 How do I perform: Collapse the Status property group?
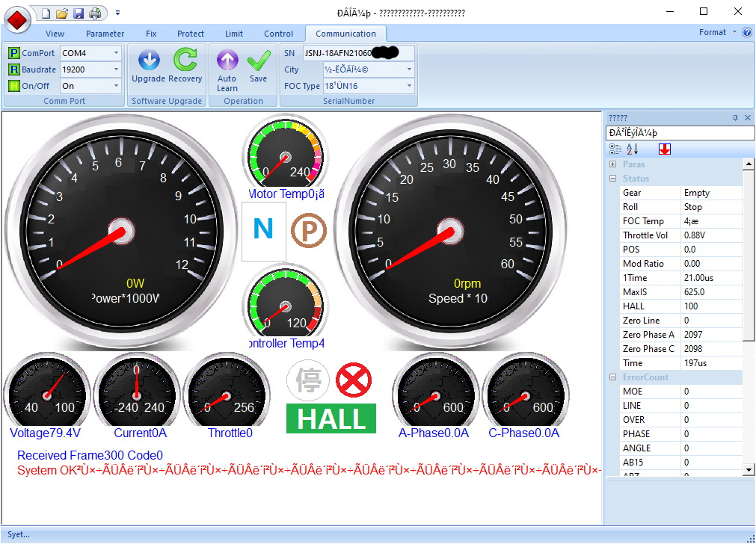point(613,179)
